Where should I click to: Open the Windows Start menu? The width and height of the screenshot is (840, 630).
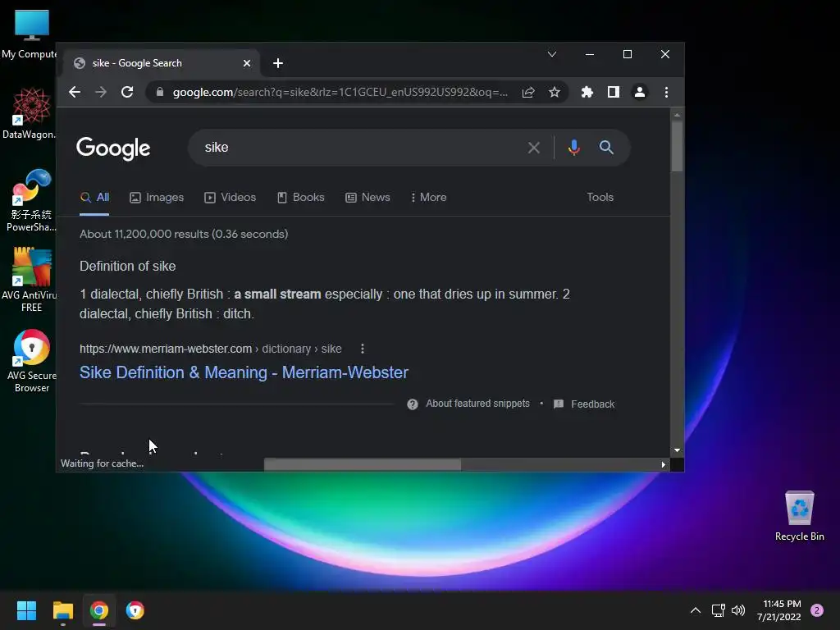click(26, 610)
